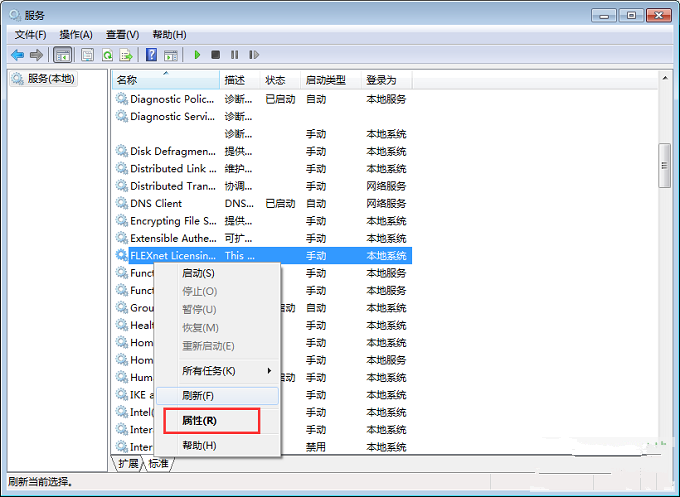Screen dimensions: 680x497
Task: Click gear icon of Extensible Authentication row
Action: [x=121, y=238]
